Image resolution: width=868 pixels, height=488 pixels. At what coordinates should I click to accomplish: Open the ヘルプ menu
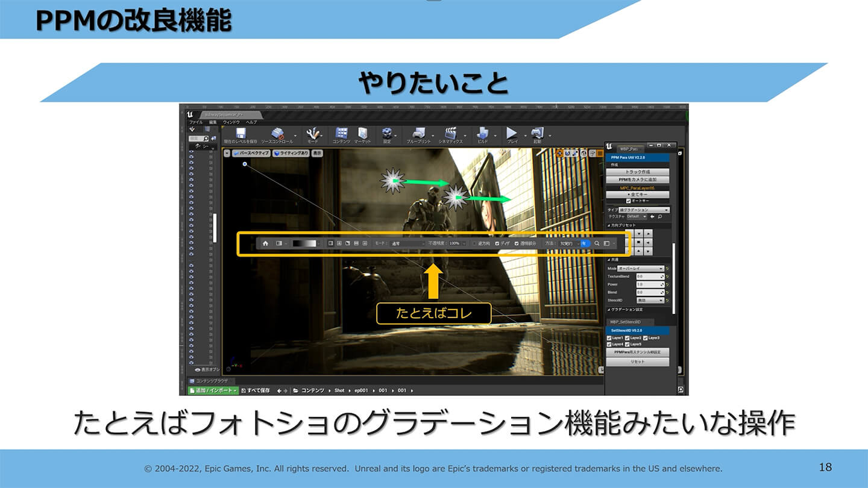(251, 122)
